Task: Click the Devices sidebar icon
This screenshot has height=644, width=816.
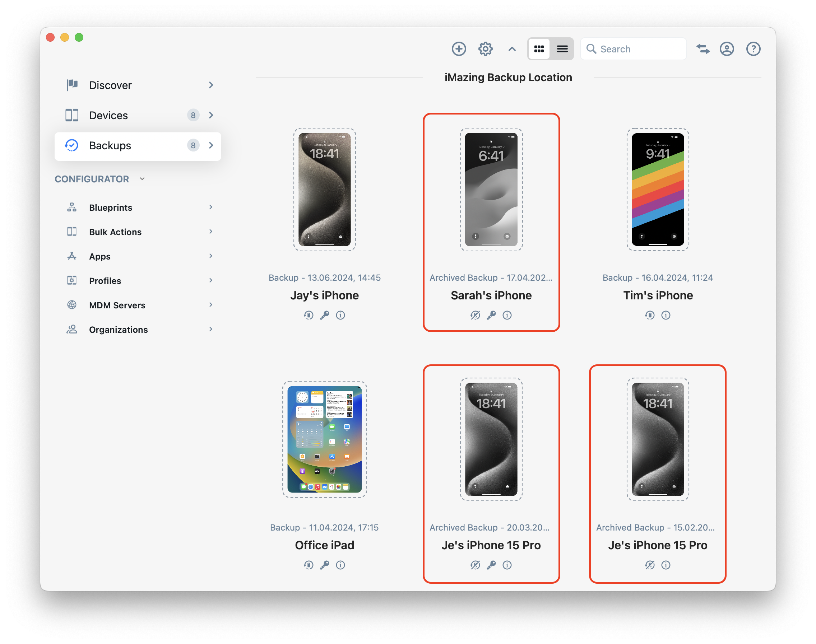Action: (x=72, y=115)
